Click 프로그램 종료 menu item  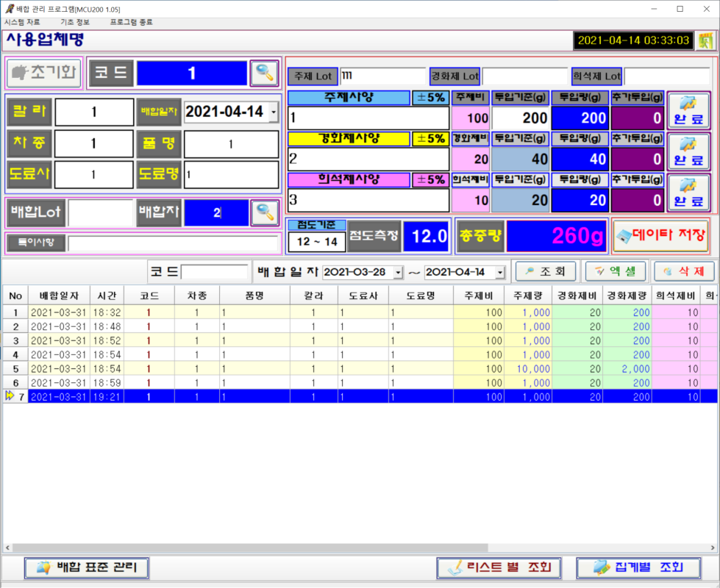[x=132, y=22]
